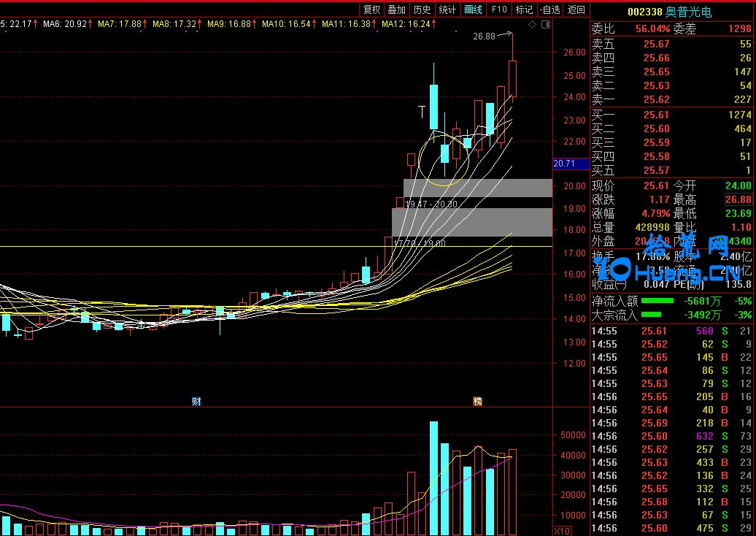The width and height of the screenshot is (756, 536).
Task: Click the 委比 value 56.04%
Action: pyautogui.click(x=652, y=29)
